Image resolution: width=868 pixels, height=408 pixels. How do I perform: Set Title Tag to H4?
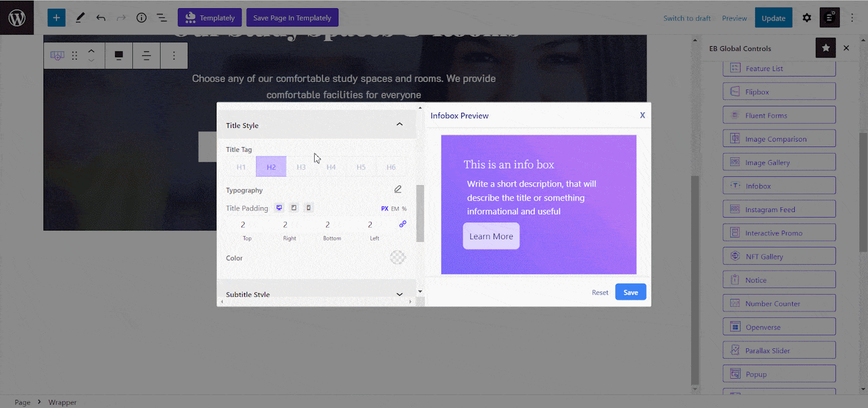[331, 167]
